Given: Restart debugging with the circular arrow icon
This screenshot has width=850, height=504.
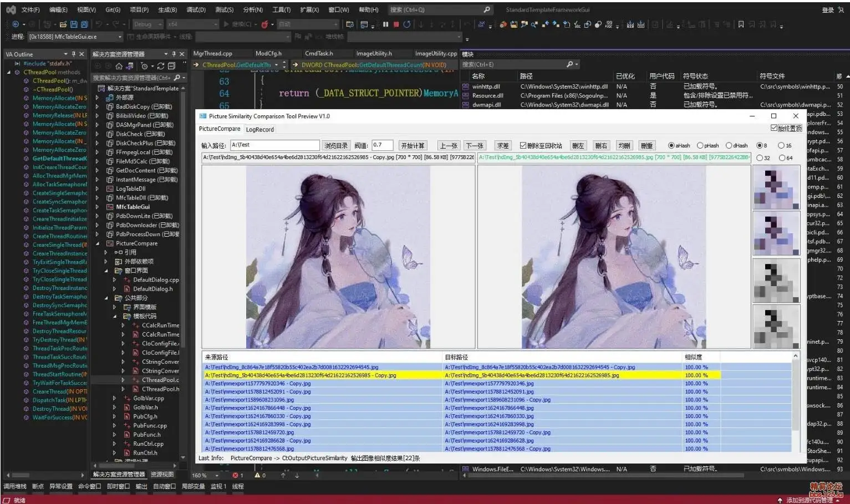Looking at the screenshot, I should (407, 24).
